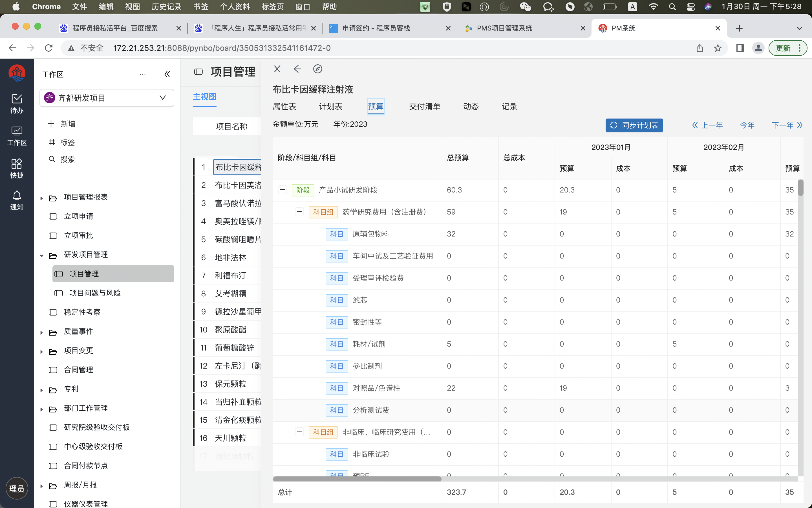Click the Chrome 更新 button

[787, 48]
